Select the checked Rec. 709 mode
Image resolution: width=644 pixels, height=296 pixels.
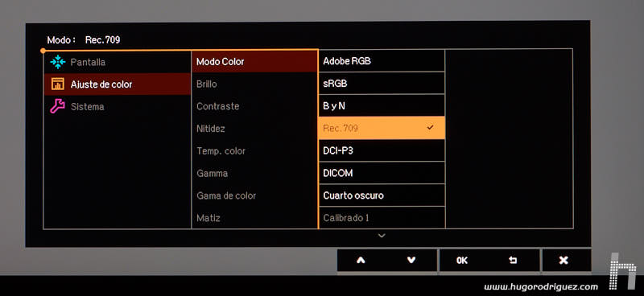[382, 128]
